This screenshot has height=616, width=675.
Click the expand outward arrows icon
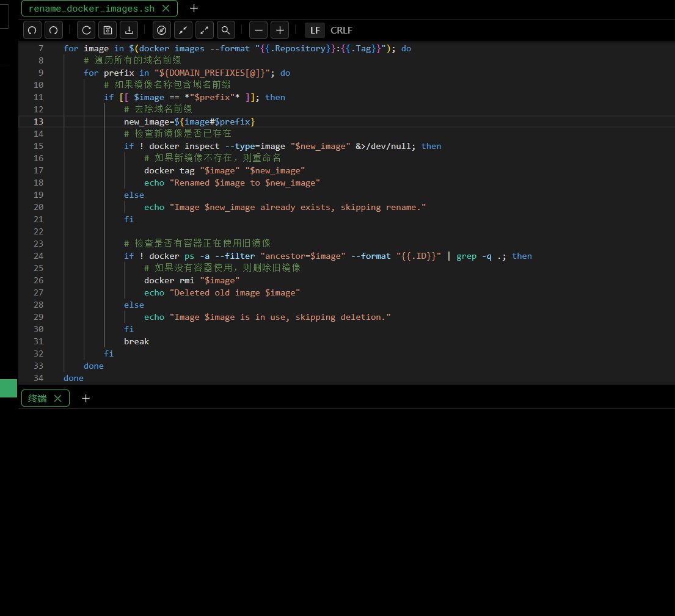click(204, 30)
